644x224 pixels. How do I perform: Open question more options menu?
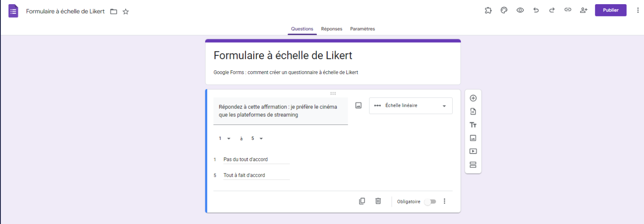coord(444,201)
